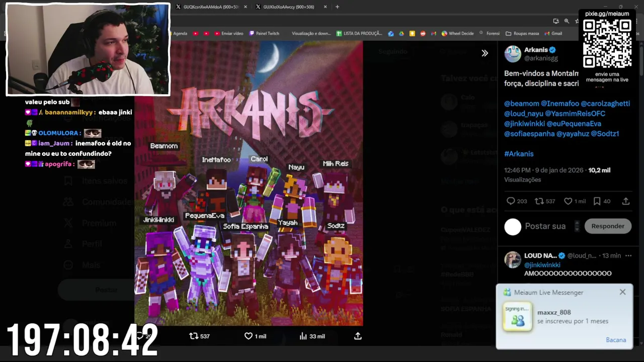This screenshot has width=644, height=362.
Task: Open the @beamom mention
Action: point(522,104)
